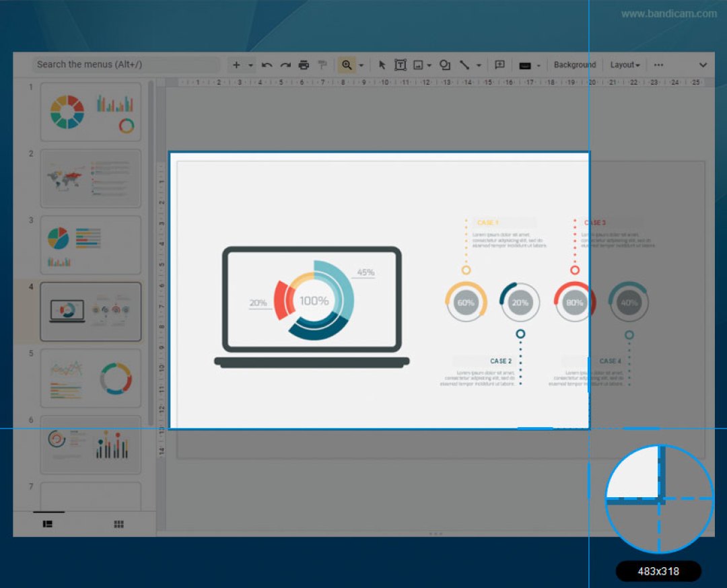Image resolution: width=727 pixels, height=588 pixels.
Task: Collapse the menus with the chevron
Action: click(x=703, y=65)
